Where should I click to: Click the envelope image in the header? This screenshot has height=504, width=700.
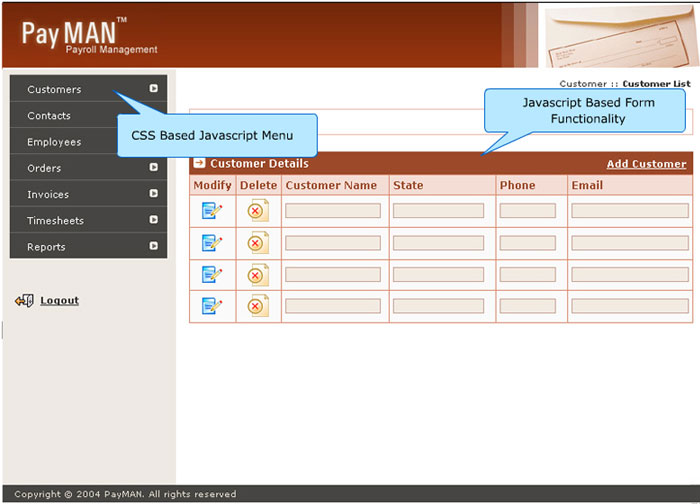(622, 37)
